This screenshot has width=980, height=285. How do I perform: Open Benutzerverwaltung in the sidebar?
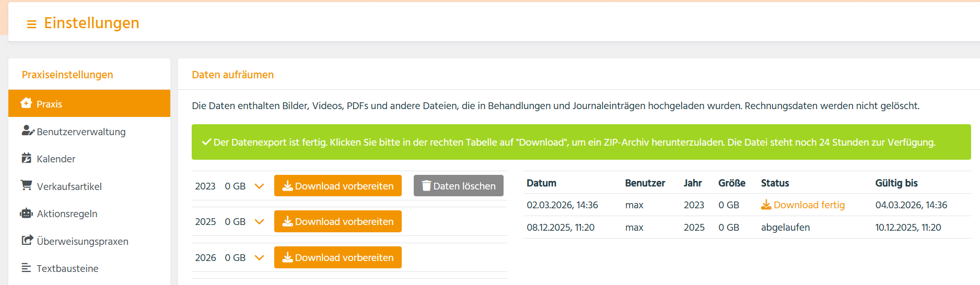click(x=81, y=132)
